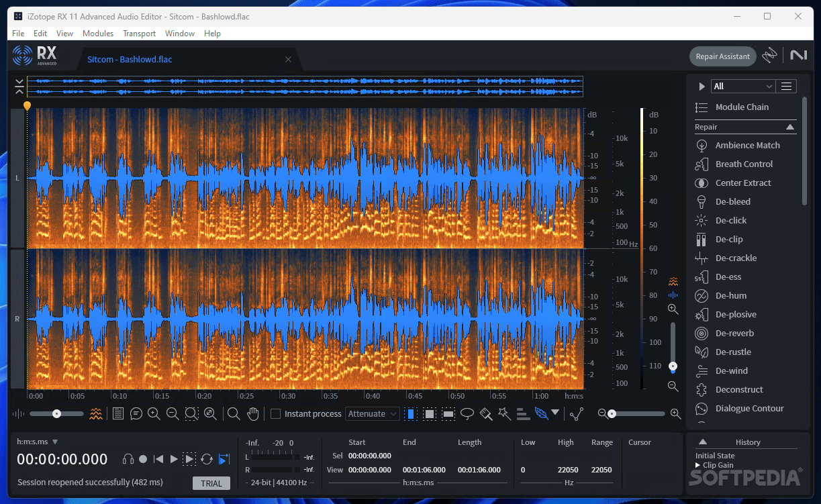Select the Lasso selection tool
Screen dimensions: 821x504
point(467,414)
